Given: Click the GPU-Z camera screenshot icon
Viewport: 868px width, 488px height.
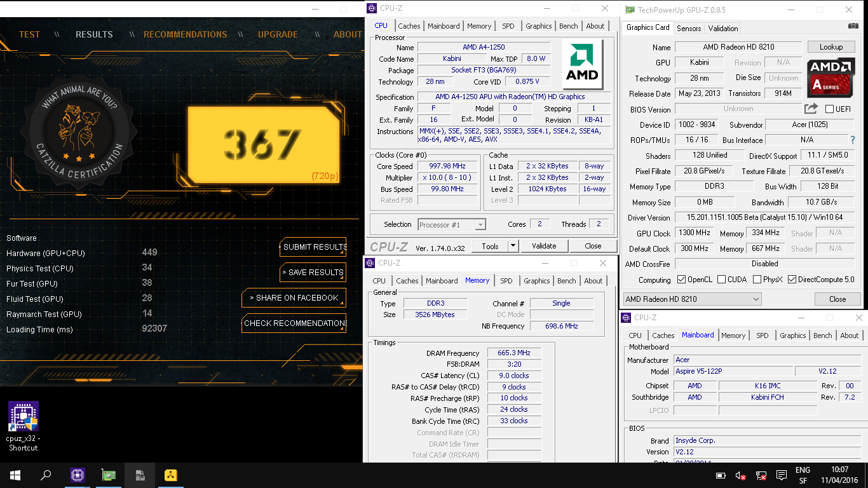Looking at the screenshot, I should click(853, 26).
